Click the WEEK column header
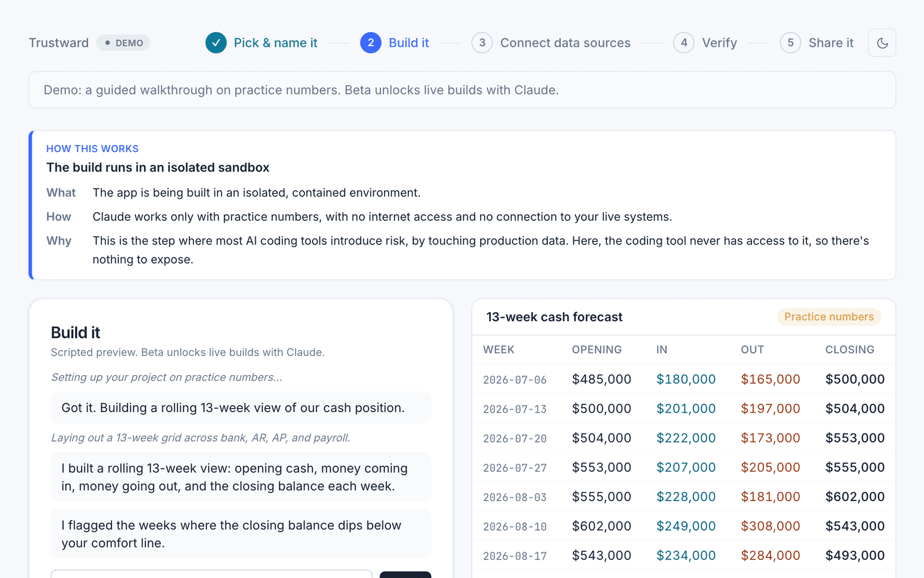Image resolution: width=924 pixels, height=578 pixels. pyautogui.click(x=499, y=350)
